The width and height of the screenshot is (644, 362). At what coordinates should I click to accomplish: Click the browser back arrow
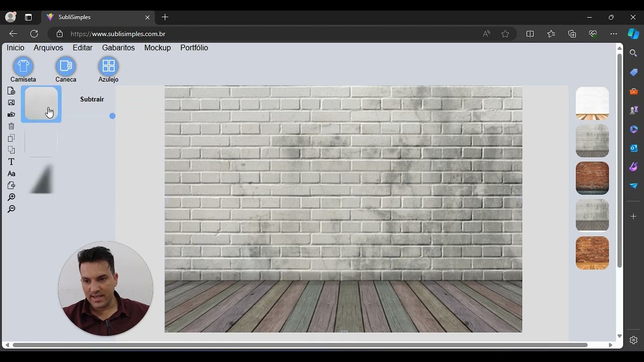(13, 34)
